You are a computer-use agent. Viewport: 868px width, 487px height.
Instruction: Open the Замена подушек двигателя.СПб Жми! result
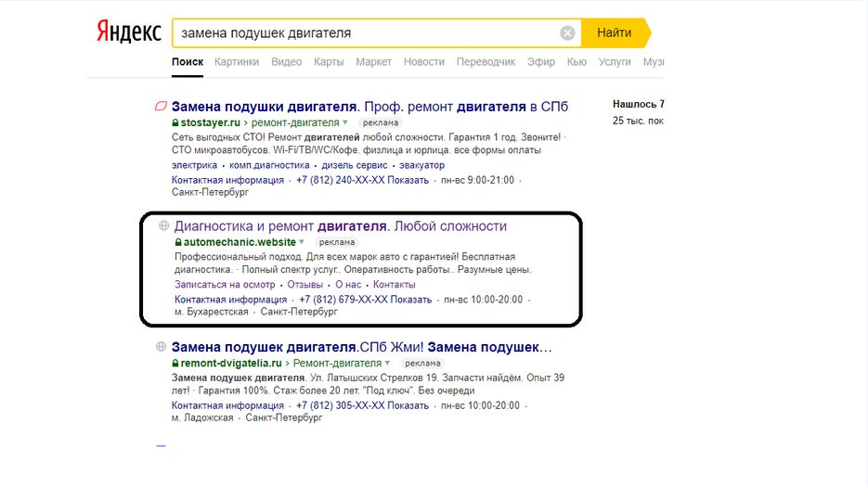click(x=361, y=347)
